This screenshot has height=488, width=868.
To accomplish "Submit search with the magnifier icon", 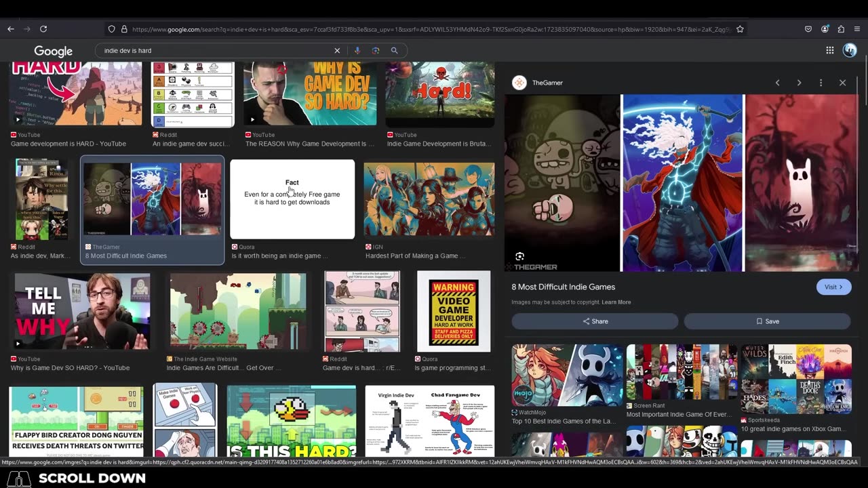I will (x=394, y=50).
